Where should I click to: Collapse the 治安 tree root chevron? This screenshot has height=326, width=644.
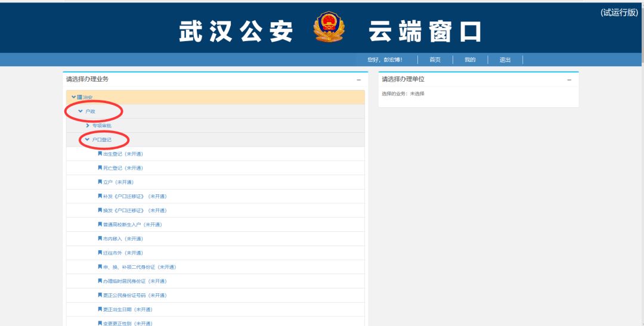[74, 97]
